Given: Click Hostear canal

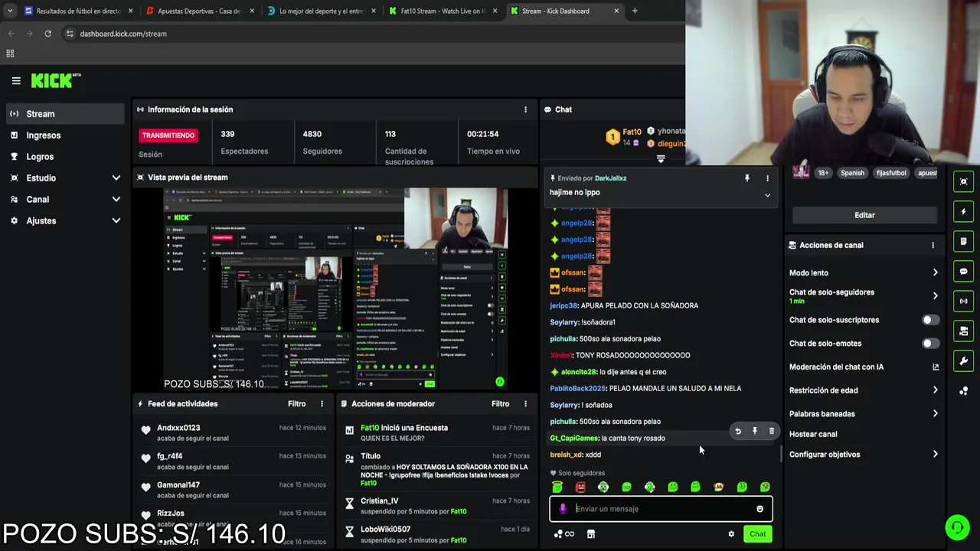Looking at the screenshot, I should [813, 434].
